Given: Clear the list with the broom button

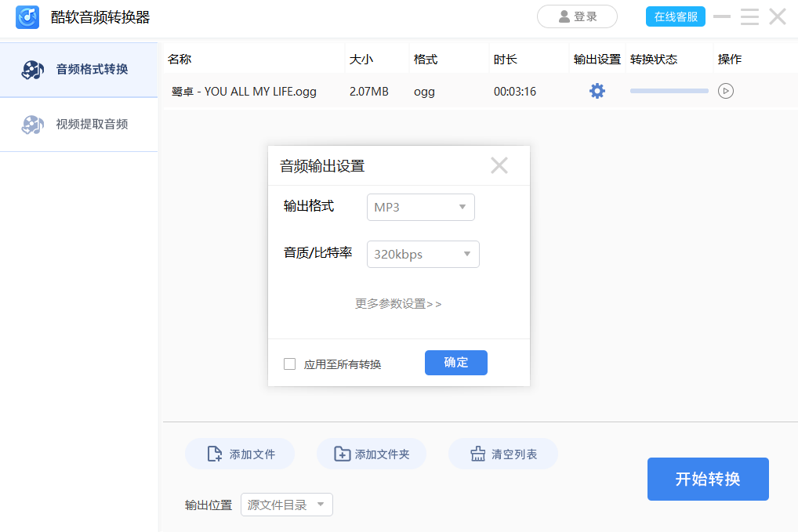Looking at the screenshot, I should pyautogui.click(x=503, y=454).
